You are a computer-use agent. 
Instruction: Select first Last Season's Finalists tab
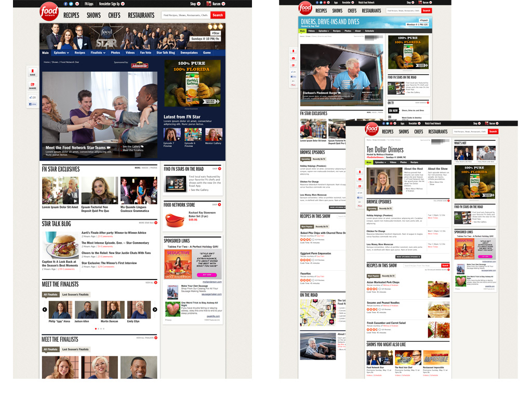click(x=75, y=295)
